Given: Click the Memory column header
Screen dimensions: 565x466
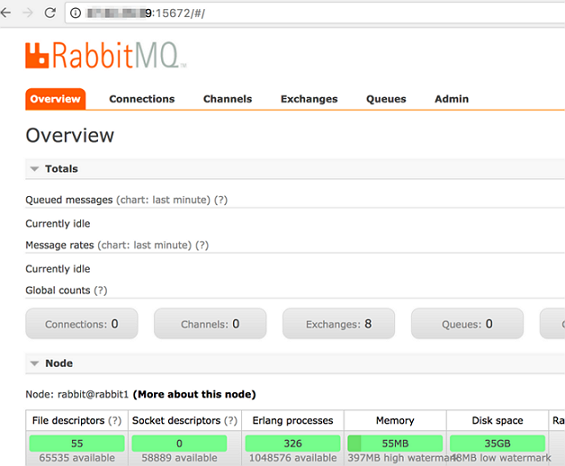Looking at the screenshot, I should [x=395, y=421].
